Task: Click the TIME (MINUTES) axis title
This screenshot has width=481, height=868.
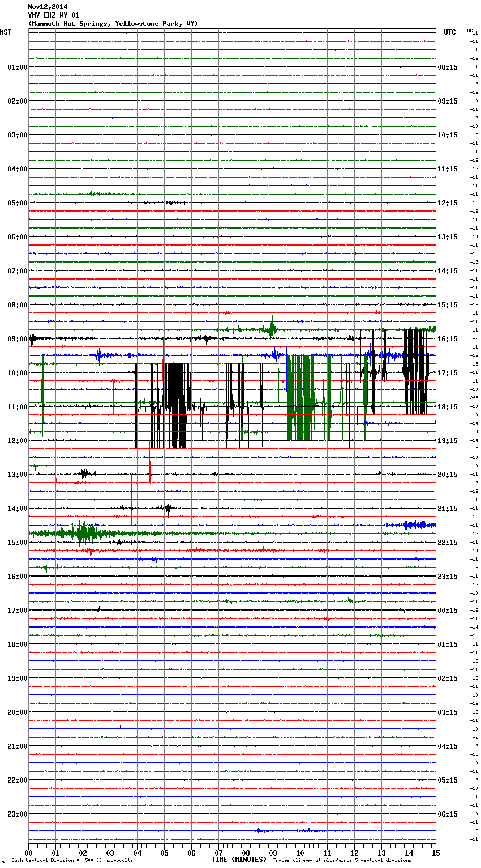Action: [239, 860]
